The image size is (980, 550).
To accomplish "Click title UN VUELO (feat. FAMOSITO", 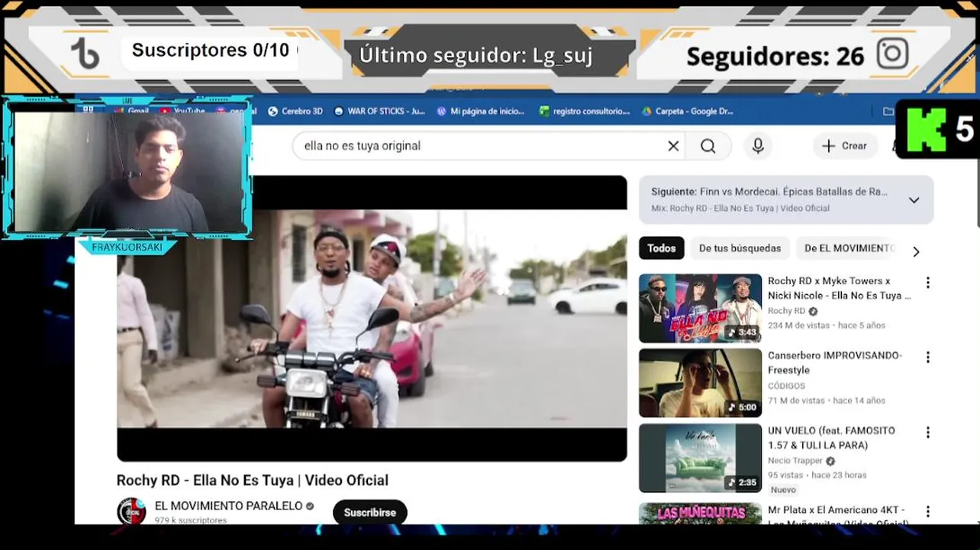I will [831, 438].
